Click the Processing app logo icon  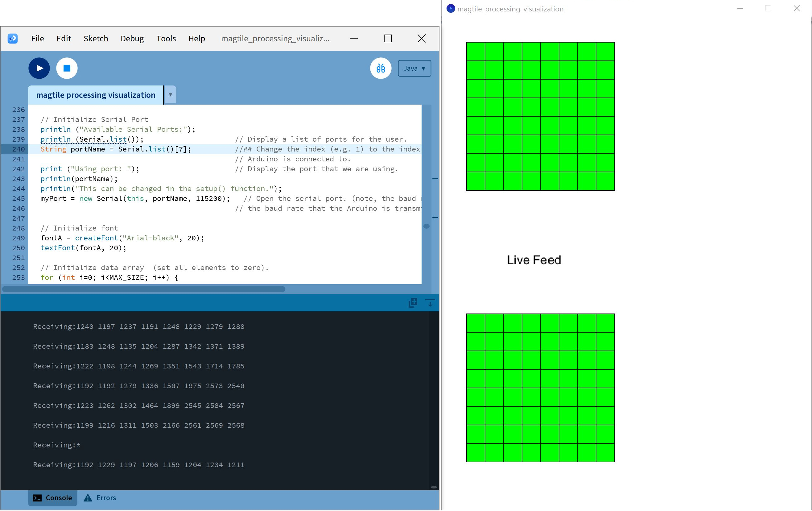pos(12,39)
